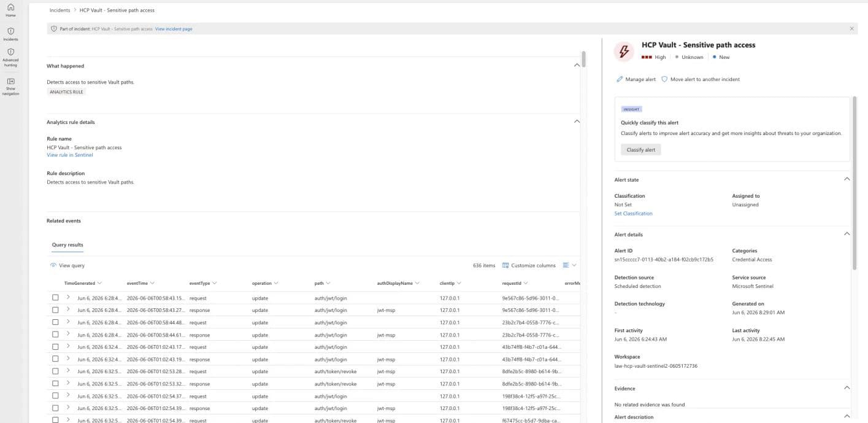Dismiss the 'Part of incident' banner

[851, 29]
